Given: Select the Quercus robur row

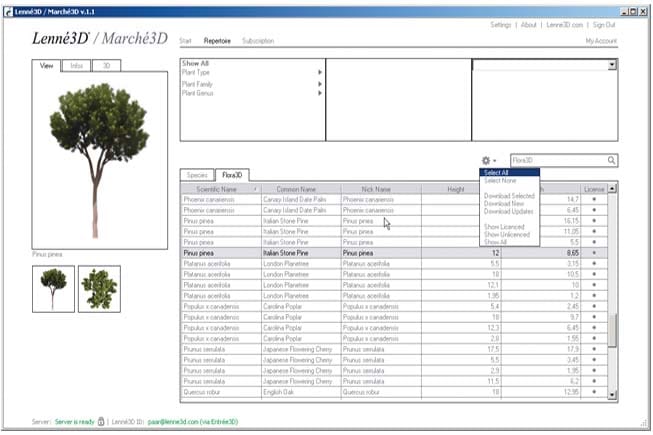Looking at the screenshot, I should 394,392.
